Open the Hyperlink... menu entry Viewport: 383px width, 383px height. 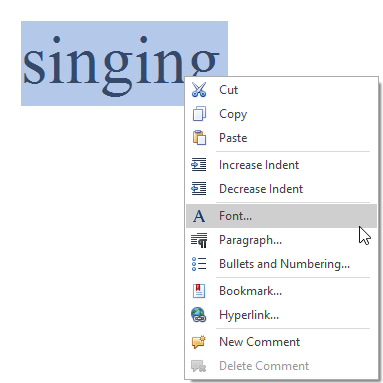click(282, 315)
